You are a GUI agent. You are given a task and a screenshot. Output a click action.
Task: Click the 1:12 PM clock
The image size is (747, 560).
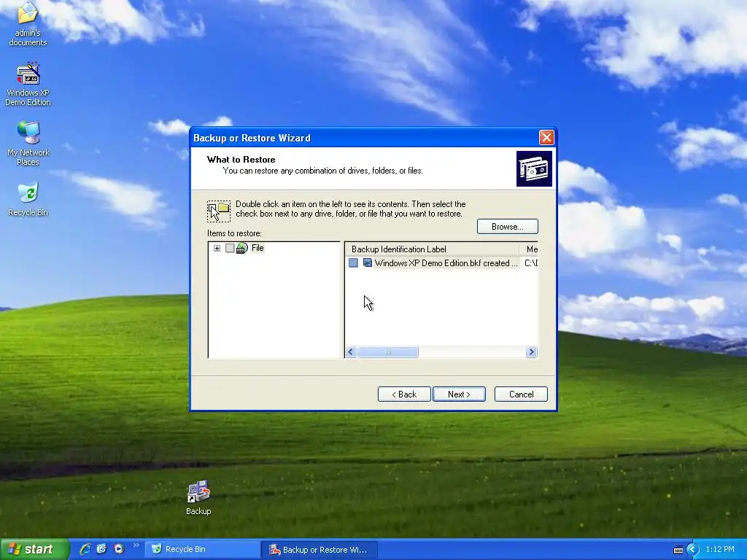click(720, 550)
